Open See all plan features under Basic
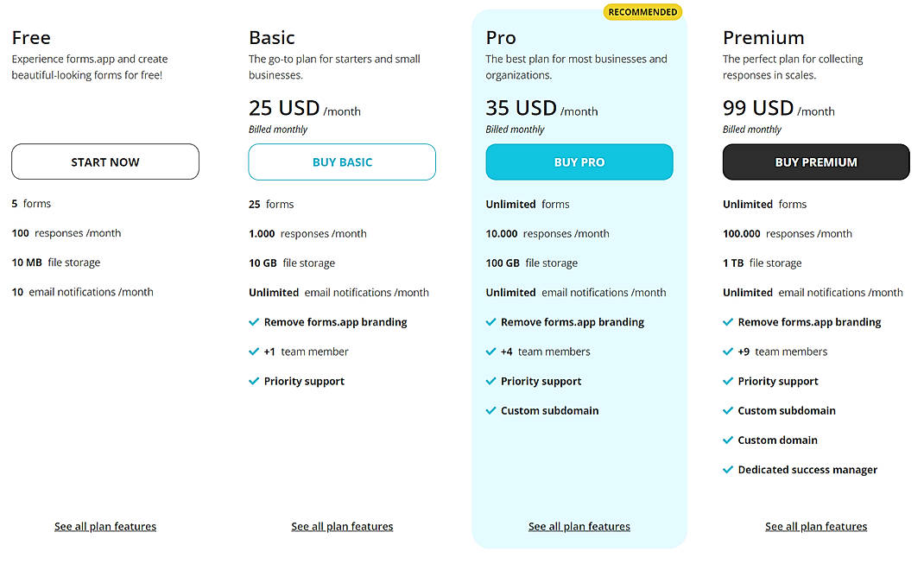Screen dimensions: 924x570 pyautogui.click(x=342, y=526)
